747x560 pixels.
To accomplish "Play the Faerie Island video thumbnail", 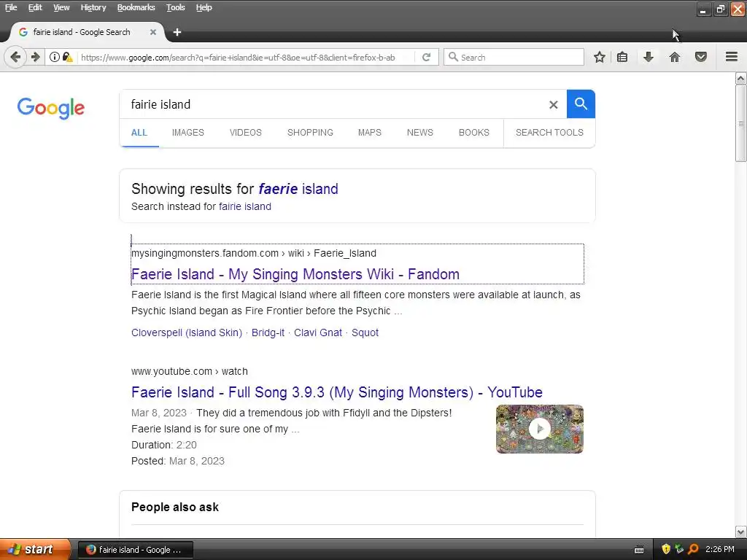I will 540,429.
